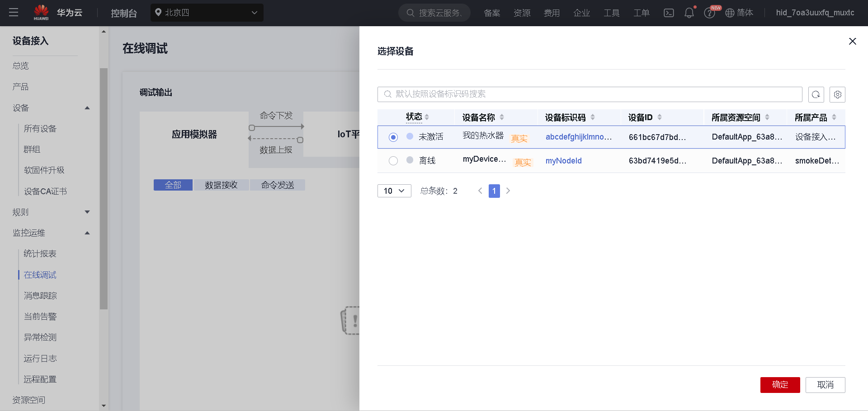Open 所有设备 in the sidebar
The image size is (868, 411).
click(x=40, y=129)
